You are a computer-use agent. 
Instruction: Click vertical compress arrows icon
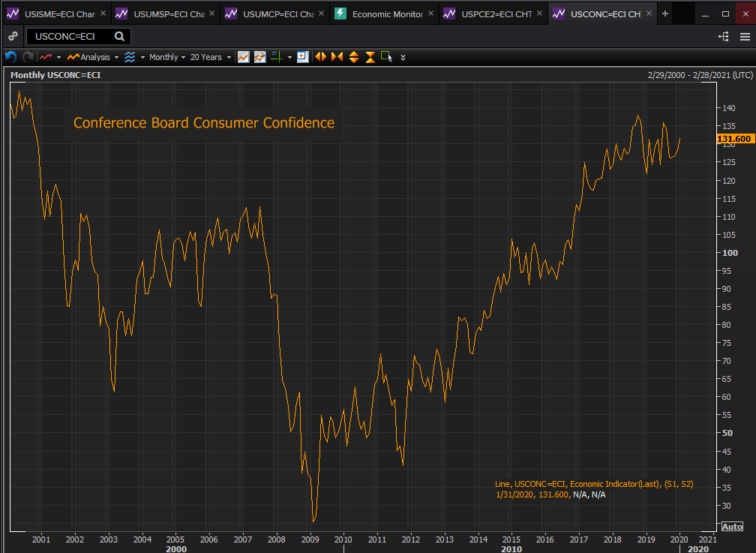(370, 57)
